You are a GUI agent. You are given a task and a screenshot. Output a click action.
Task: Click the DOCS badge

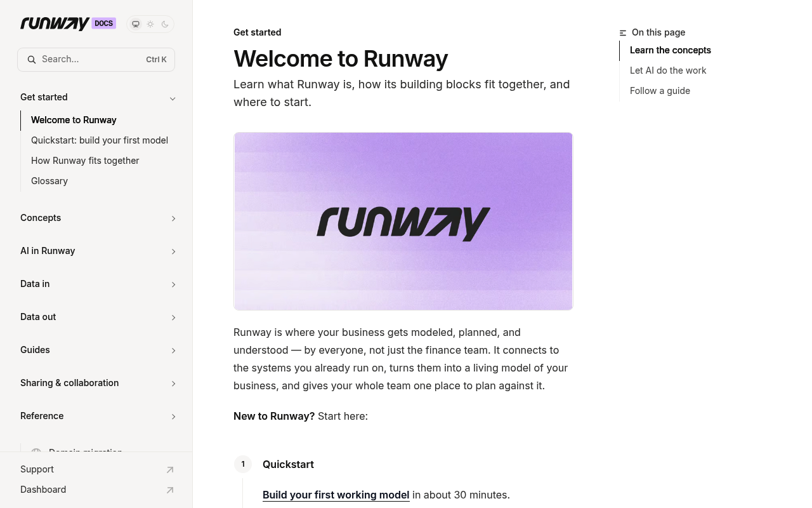(x=104, y=23)
